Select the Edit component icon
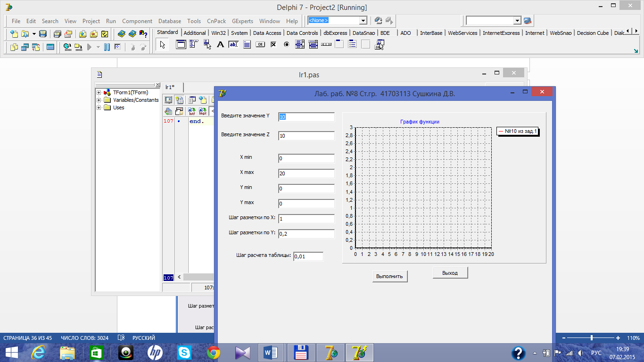This screenshot has height=362, width=644. tap(233, 45)
